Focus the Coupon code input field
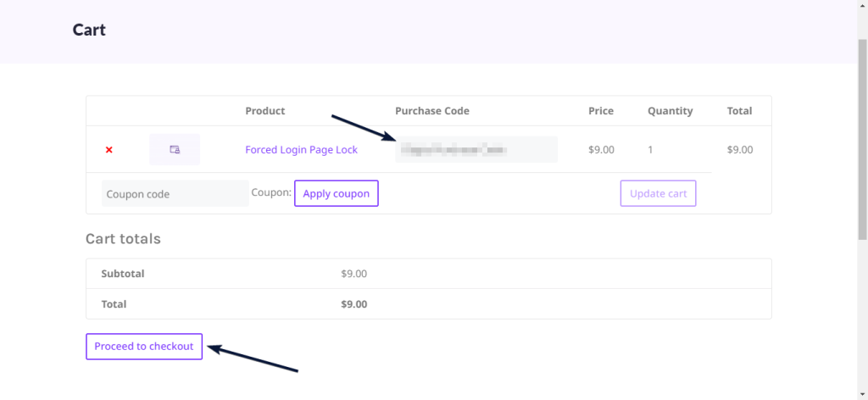This screenshot has height=400, width=868. tap(175, 194)
